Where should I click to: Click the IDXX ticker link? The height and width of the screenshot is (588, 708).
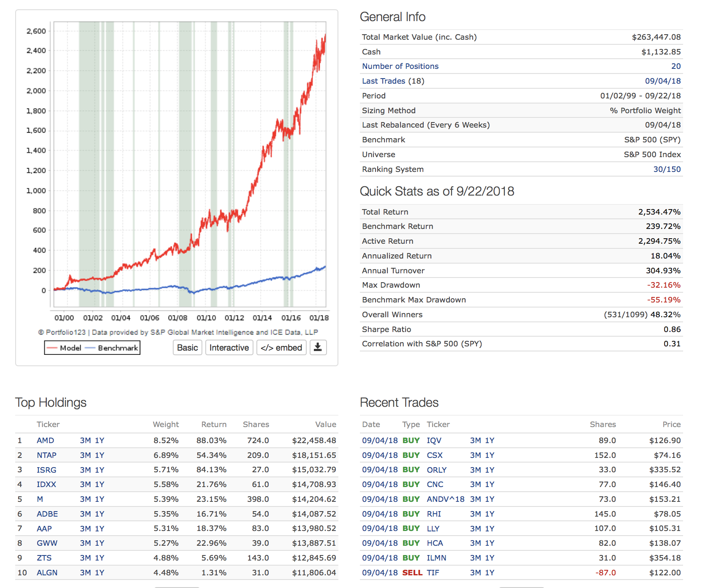point(46,485)
